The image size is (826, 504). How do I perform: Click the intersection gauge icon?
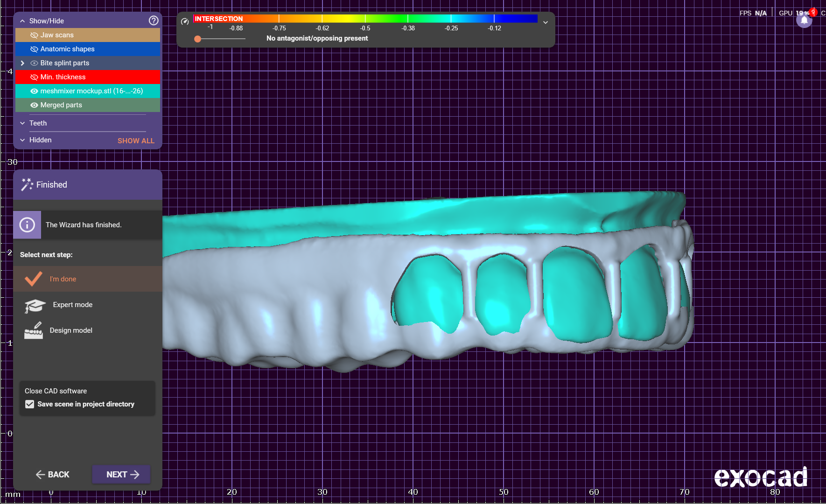(x=185, y=21)
